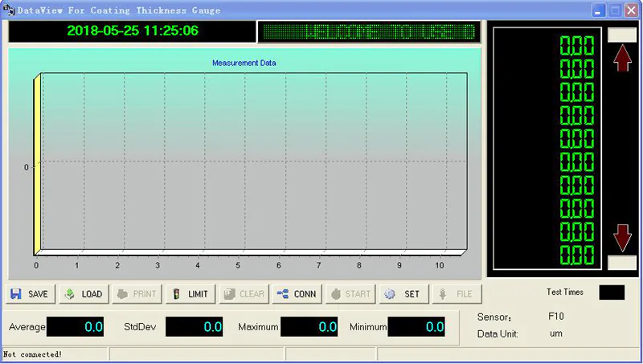This screenshot has width=643, height=364.
Task: Click the red up arrow icon
Action: click(622, 58)
